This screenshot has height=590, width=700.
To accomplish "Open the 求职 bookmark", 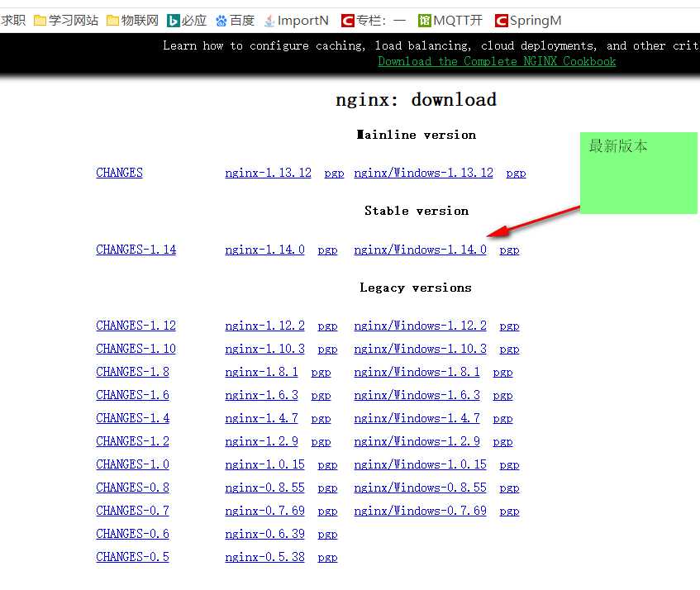I will 12,21.
